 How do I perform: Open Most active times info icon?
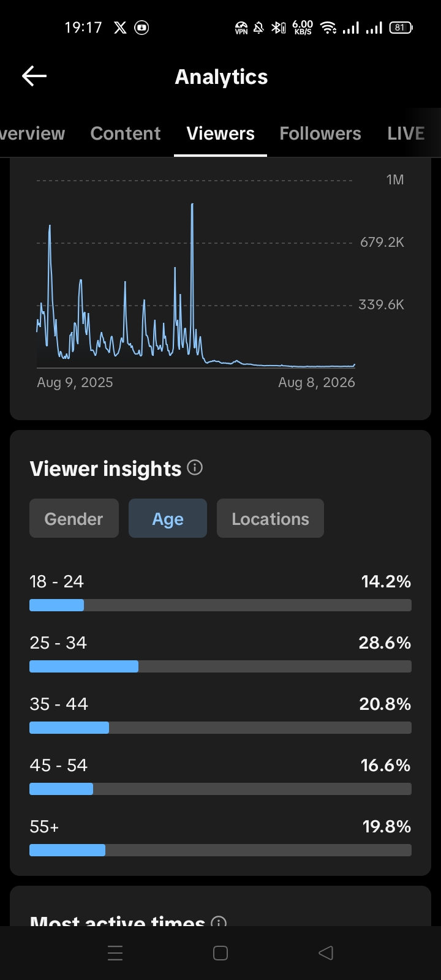pyautogui.click(x=219, y=922)
